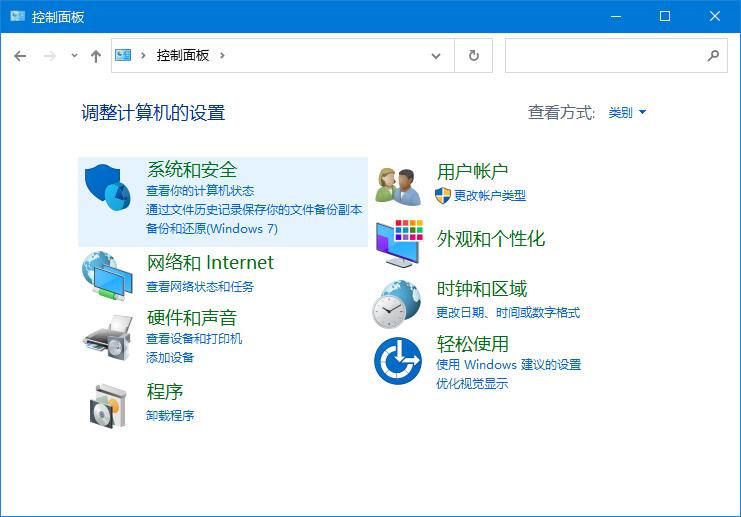Open the 网络和 Internet globe icon
Image resolution: width=741 pixels, height=517 pixels.
click(x=108, y=276)
